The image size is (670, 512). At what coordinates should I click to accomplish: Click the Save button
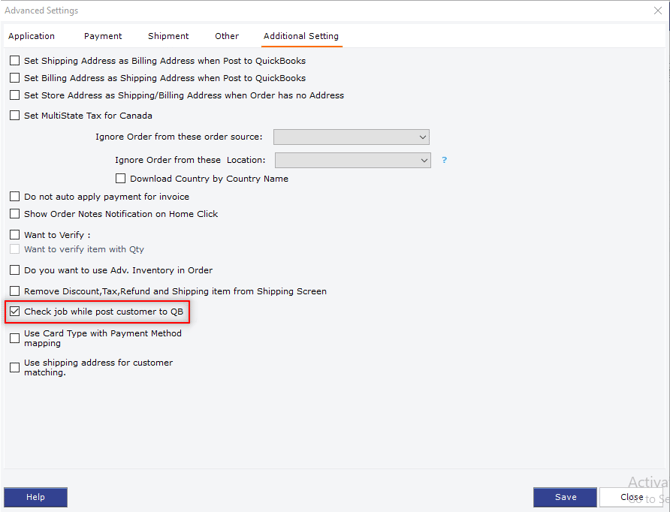click(x=565, y=497)
